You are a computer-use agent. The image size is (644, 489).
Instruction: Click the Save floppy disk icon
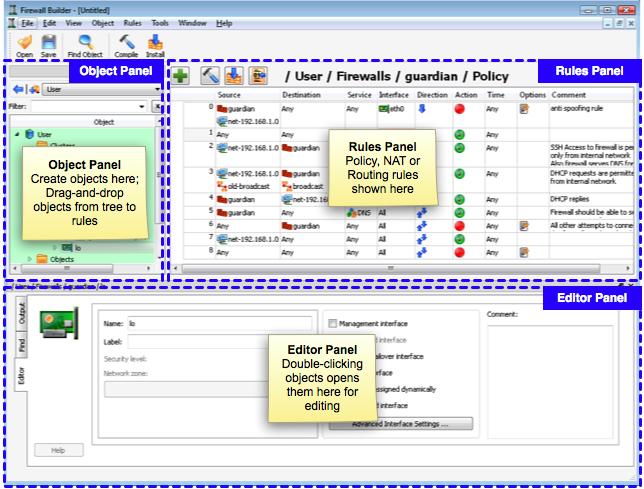coord(48,43)
